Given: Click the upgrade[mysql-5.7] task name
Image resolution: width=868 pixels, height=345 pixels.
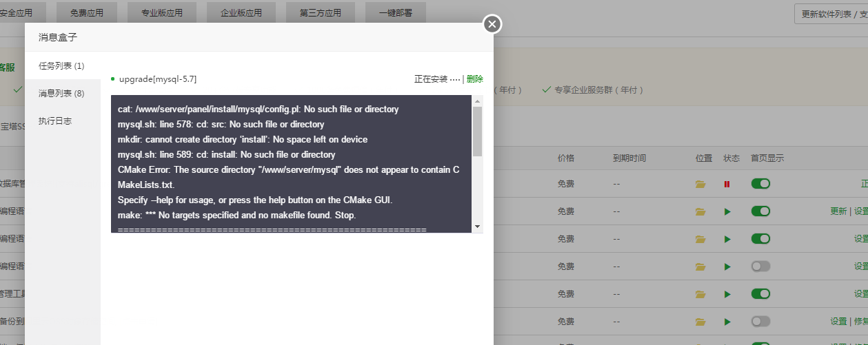Looking at the screenshot, I should [x=158, y=79].
